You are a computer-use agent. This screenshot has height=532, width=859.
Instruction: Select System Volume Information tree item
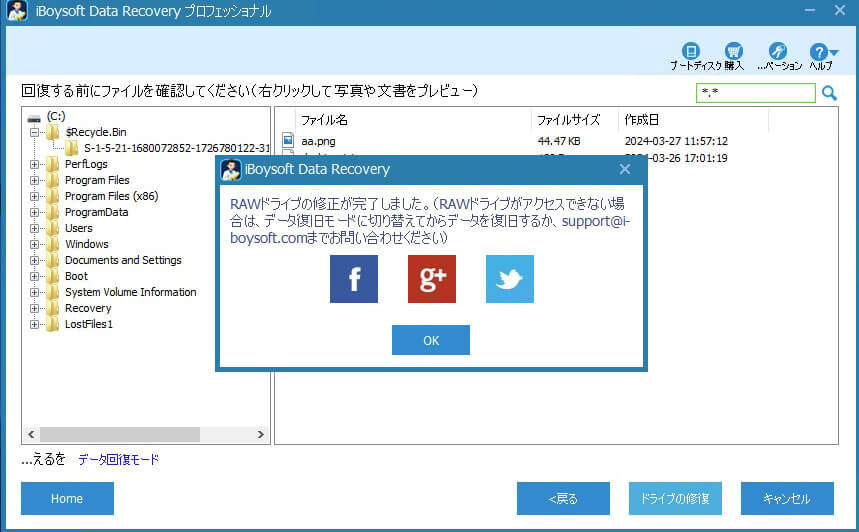130,292
